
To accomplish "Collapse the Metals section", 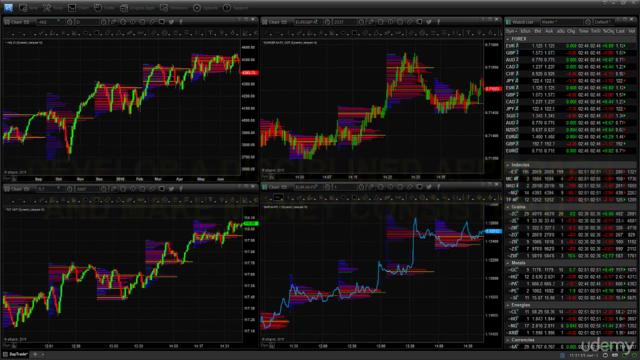I will tap(508, 263).
